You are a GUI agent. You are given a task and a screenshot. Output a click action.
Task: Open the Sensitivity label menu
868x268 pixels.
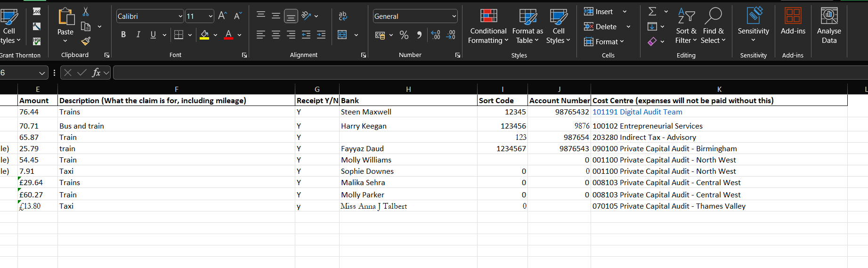(754, 24)
